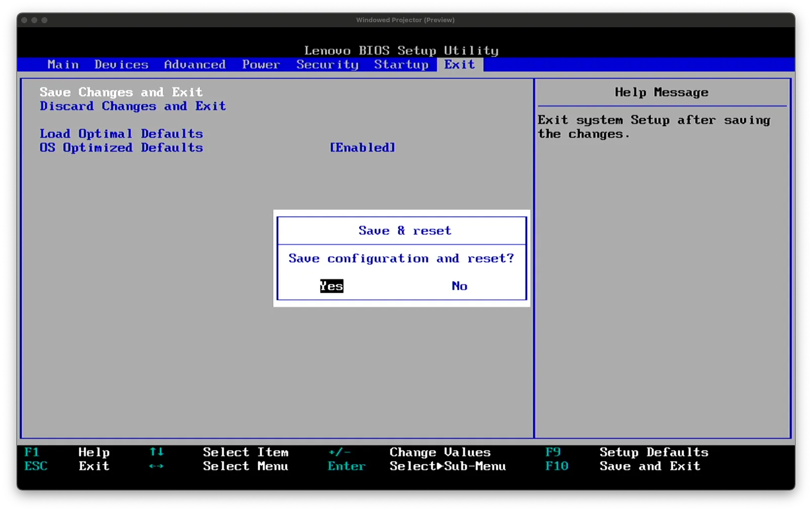Click the Save & reset dialog title
The height and width of the screenshot is (511, 812).
405,231
